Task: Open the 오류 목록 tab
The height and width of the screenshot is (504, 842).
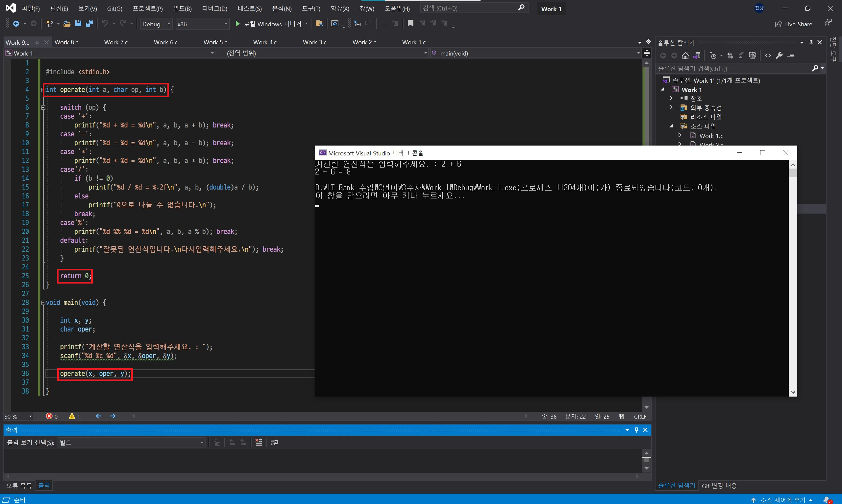Action: 19,485
